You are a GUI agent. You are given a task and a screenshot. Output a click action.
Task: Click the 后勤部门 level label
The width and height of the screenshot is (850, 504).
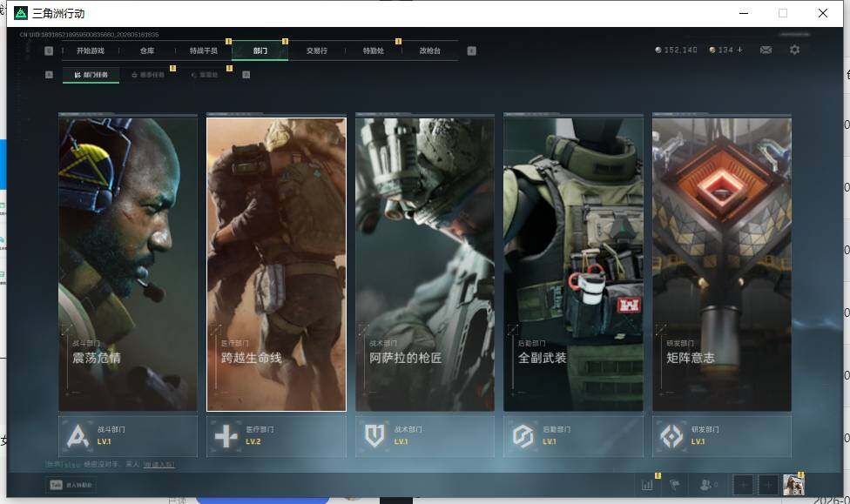tap(550, 441)
